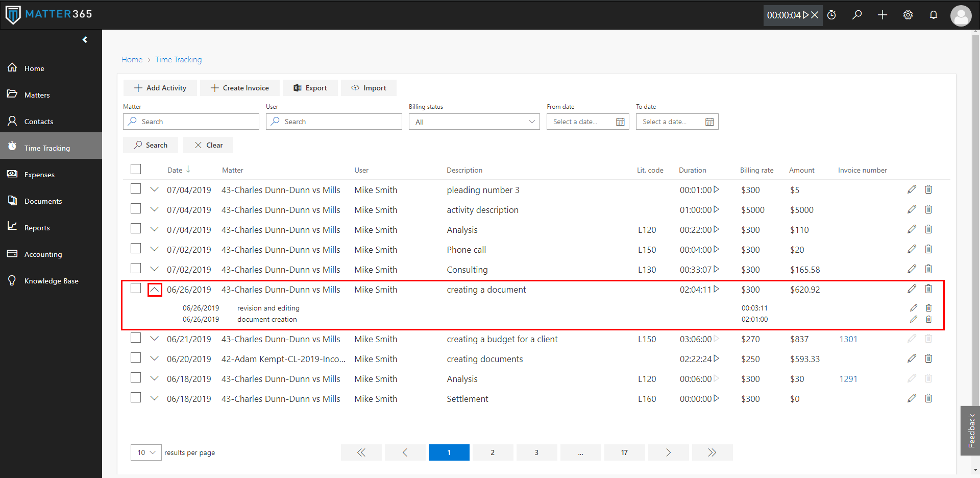Open the timer stopwatch icon in header

tap(831, 15)
